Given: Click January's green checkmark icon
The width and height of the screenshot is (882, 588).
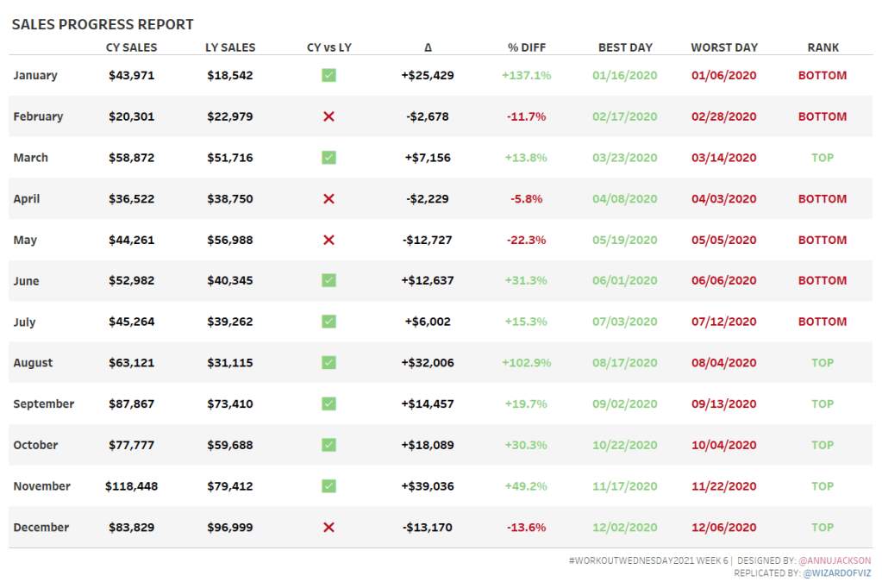Looking at the screenshot, I should coord(328,76).
